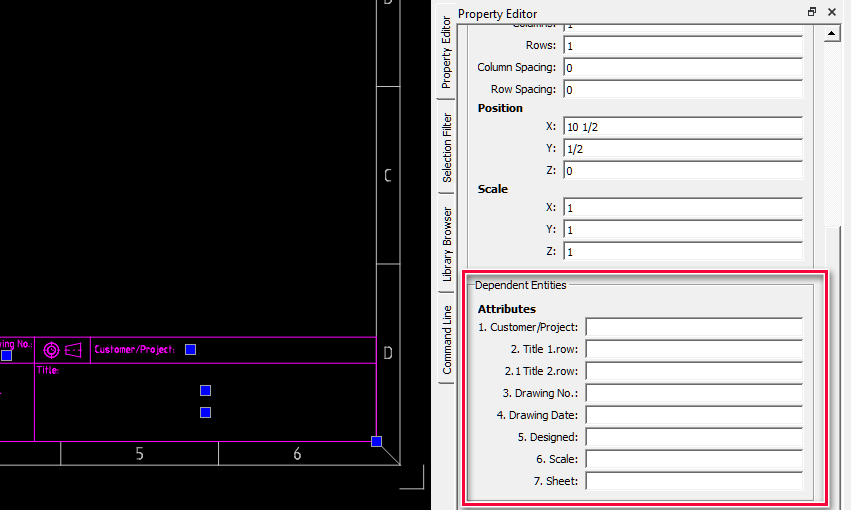Image resolution: width=851 pixels, height=510 pixels.
Task: Click the Row Spacing field
Action: click(683, 90)
